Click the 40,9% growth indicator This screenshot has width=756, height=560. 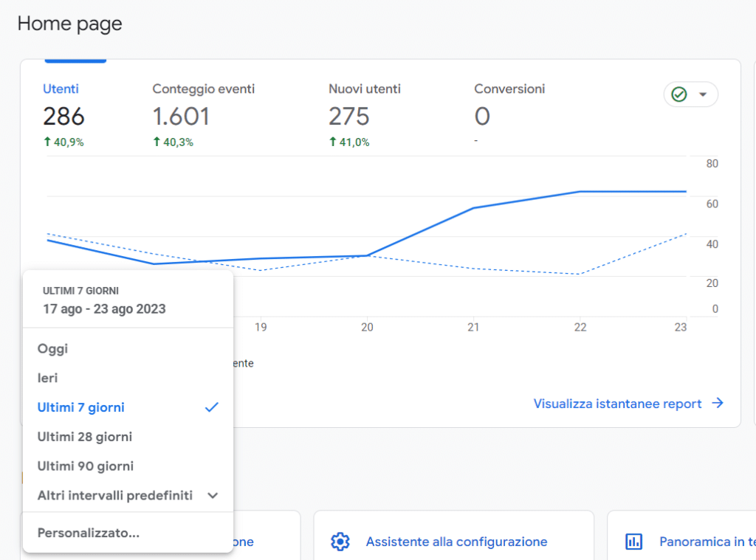coord(63,142)
